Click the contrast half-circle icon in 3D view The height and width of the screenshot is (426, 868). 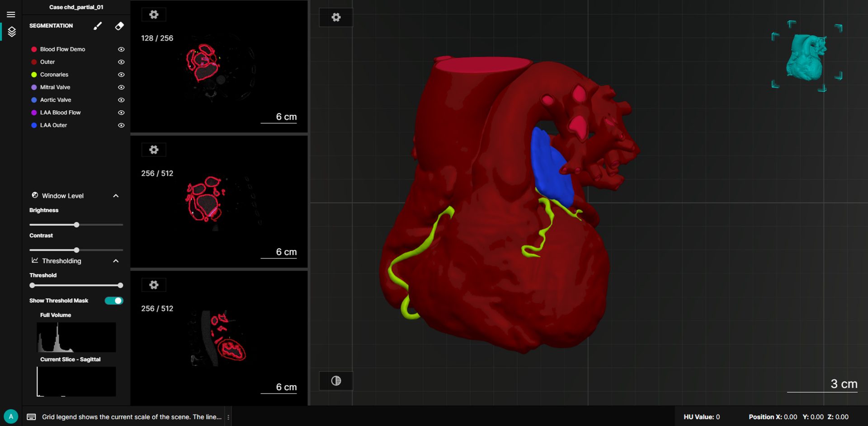(x=336, y=381)
